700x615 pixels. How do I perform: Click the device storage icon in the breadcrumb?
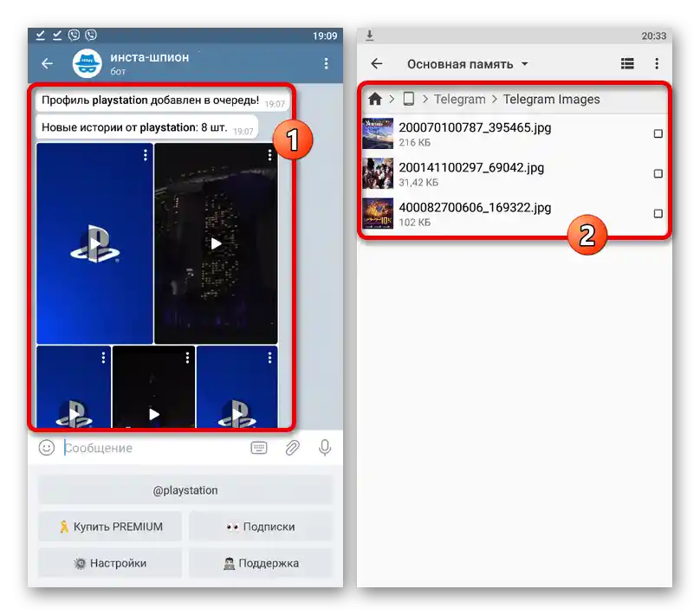[x=408, y=99]
